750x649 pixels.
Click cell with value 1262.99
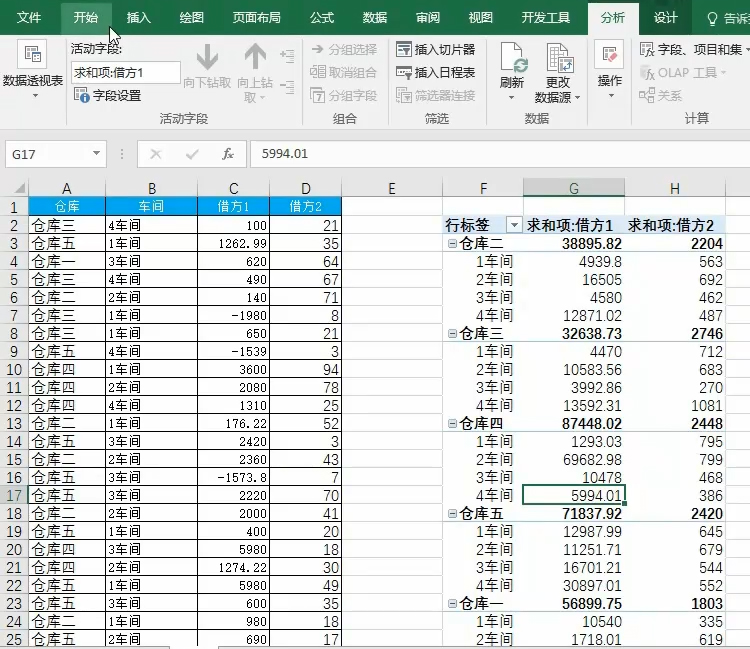coord(233,243)
